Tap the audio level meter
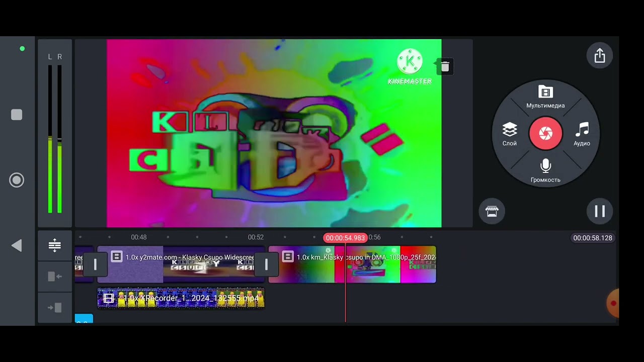Viewport: 644px width, 362px height. [55, 133]
